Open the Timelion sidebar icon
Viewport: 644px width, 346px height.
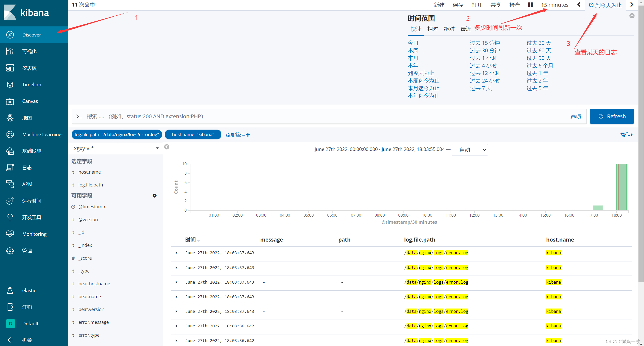pyautogui.click(x=10, y=85)
